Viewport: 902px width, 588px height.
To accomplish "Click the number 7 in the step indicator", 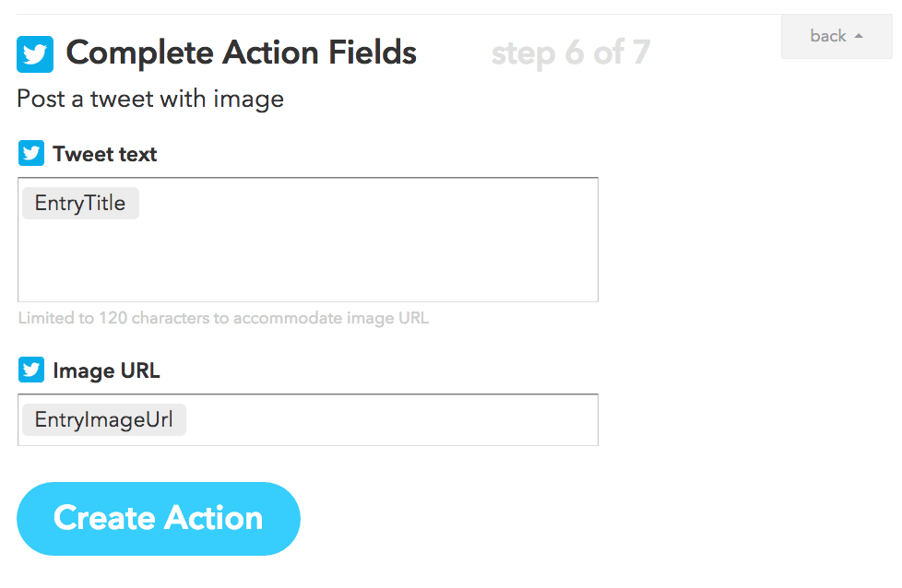I will [x=641, y=53].
